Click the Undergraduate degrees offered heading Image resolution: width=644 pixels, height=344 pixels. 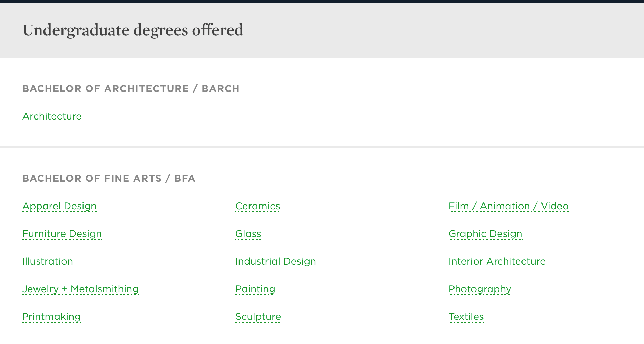click(133, 30)
